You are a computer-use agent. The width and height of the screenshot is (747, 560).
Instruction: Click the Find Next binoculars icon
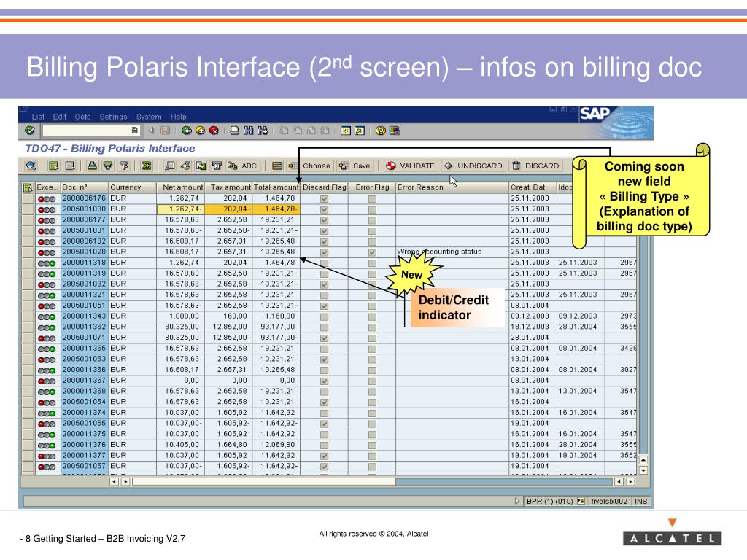coord(262,131)
